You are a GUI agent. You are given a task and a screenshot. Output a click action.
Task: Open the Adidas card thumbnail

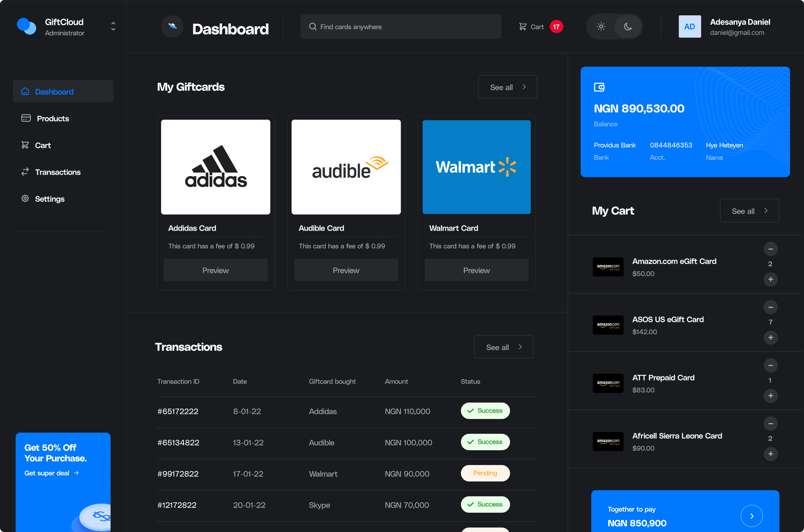216,167
